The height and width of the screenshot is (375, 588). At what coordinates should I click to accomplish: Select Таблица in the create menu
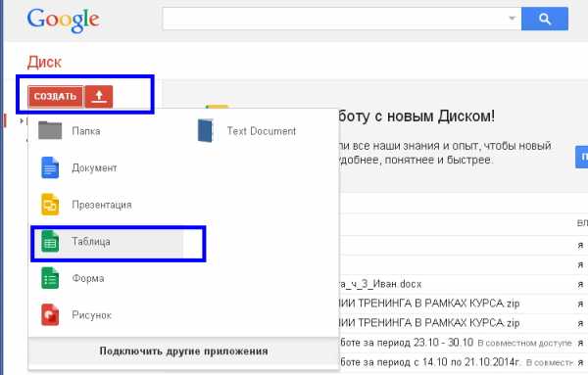[107, 242]
